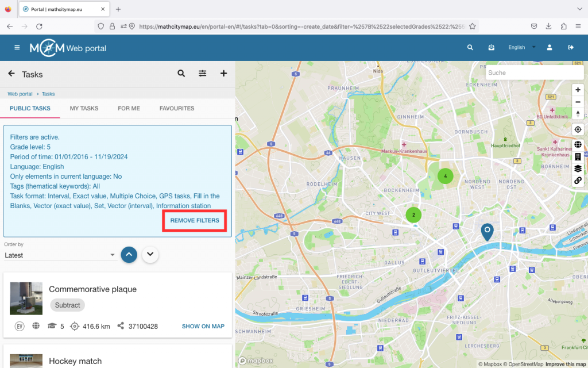Click the globe icon on map controls
The image size is (588, 368).
(578, 145)
